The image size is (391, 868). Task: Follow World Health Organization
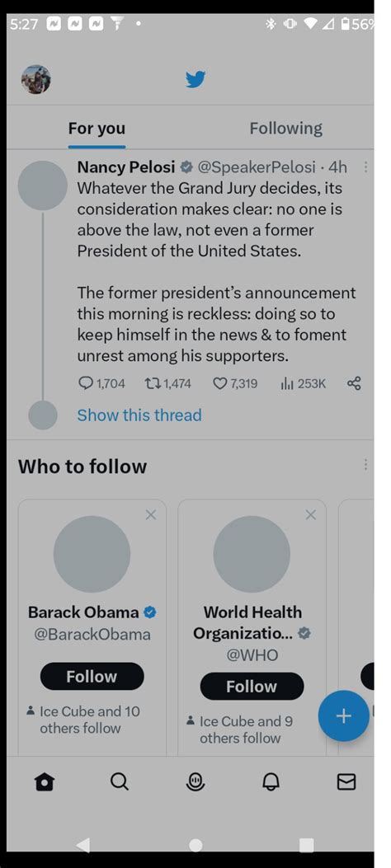[x=252, y=687]
